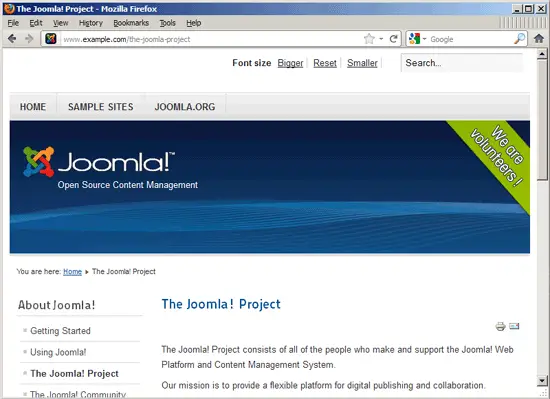The width and height of the screenshot is (550, 399).
Task: Open the Help menu
Action: 194,23
